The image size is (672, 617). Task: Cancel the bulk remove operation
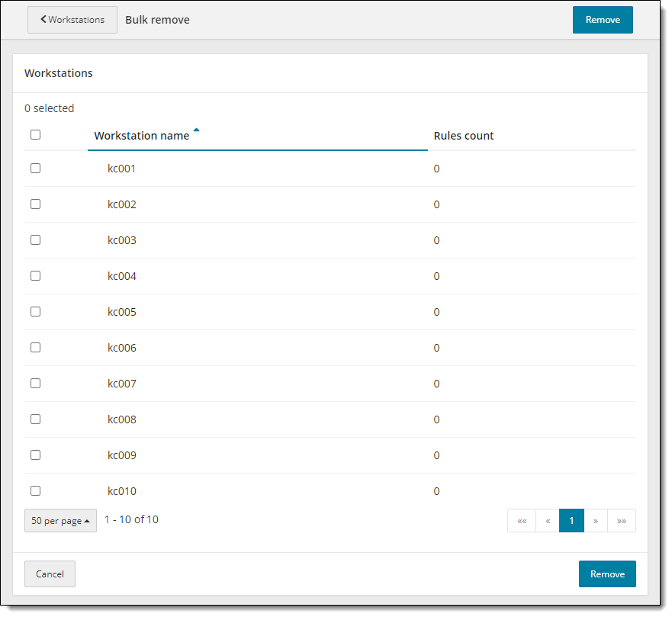[x=50, y=574]
